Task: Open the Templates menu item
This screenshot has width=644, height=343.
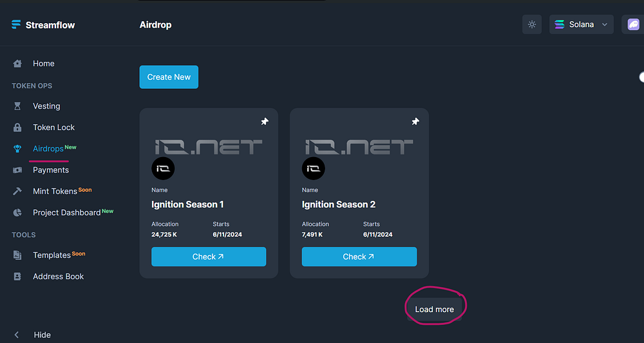Action: 52,255
